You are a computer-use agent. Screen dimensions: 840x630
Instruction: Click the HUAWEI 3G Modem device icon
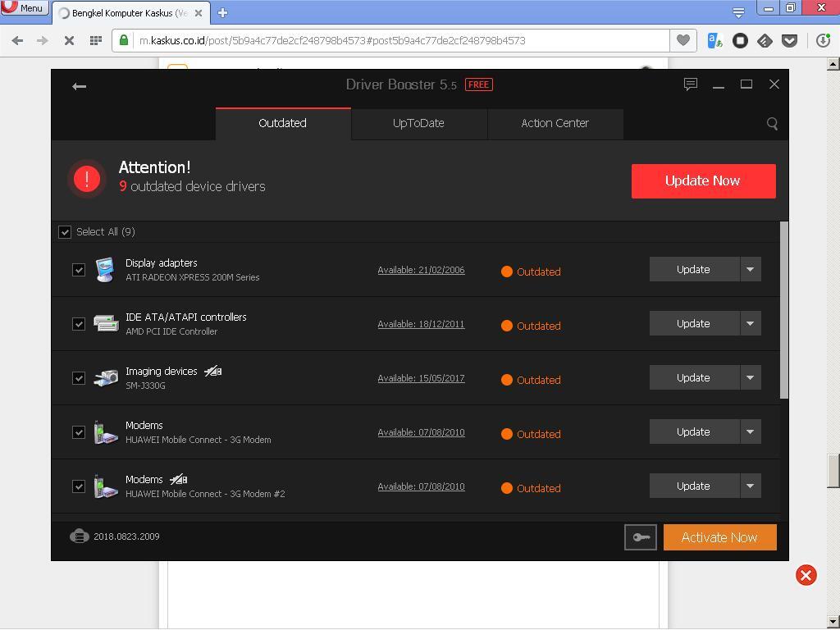[x=106, y=431]
